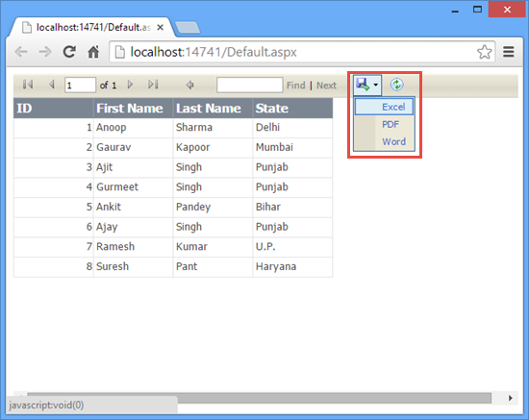Select the cell 'Ramesh'
The width and height of the screenshot is (529, 420).
[133, 247]
